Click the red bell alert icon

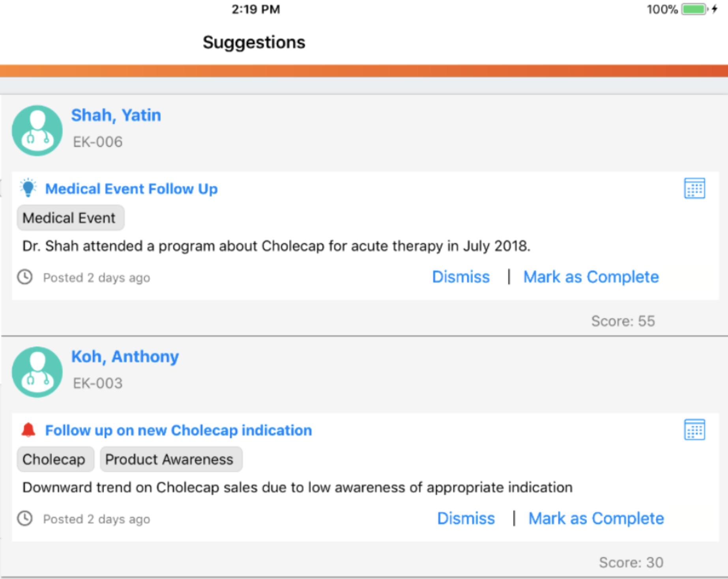[28, 430]
